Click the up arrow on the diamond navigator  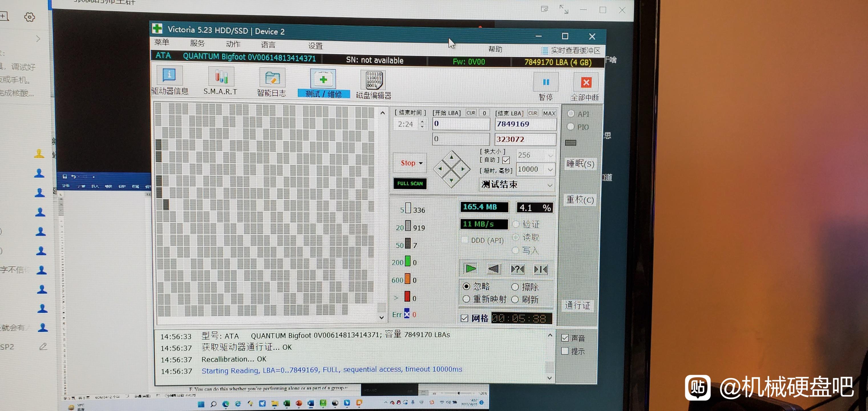point(451,157)
